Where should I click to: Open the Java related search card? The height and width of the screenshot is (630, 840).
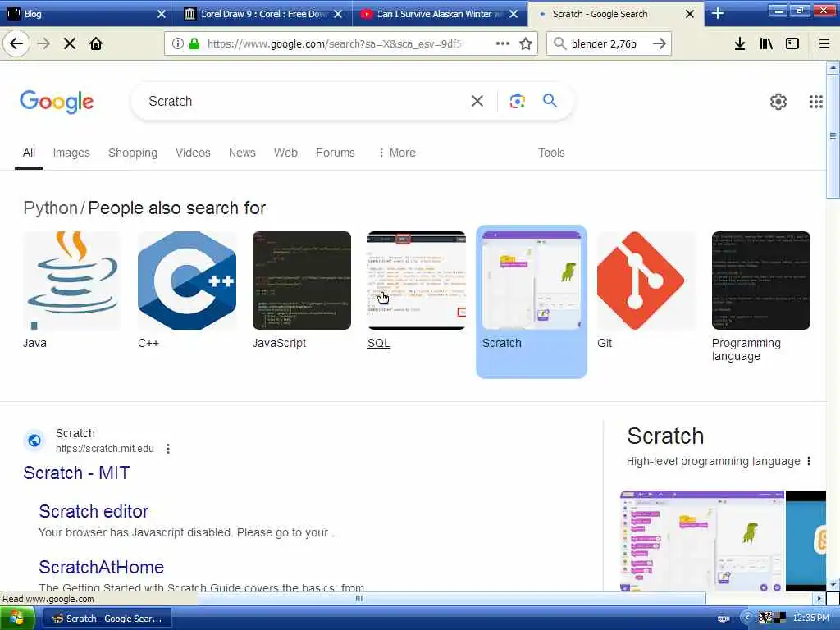coord(72,290)
